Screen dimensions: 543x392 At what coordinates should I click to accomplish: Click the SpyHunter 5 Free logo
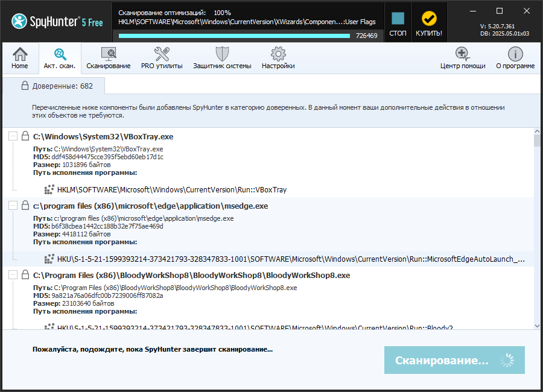coord(57,22)
